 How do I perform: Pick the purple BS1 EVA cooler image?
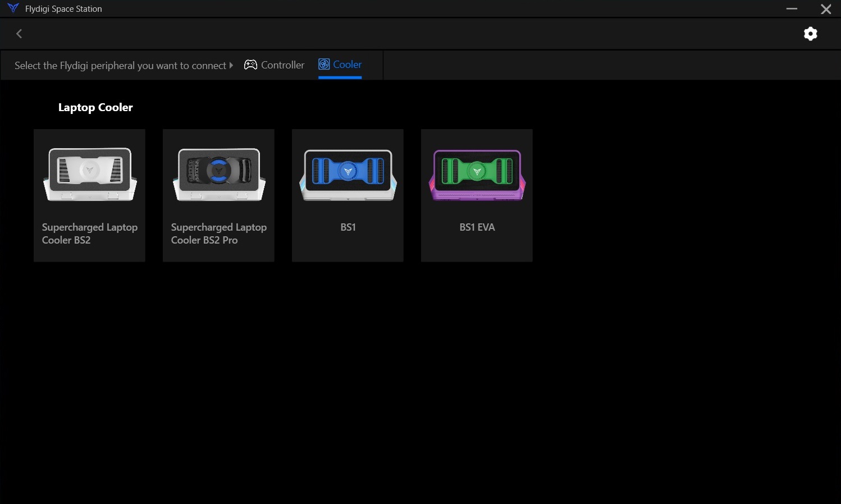(x=477, y=175)
